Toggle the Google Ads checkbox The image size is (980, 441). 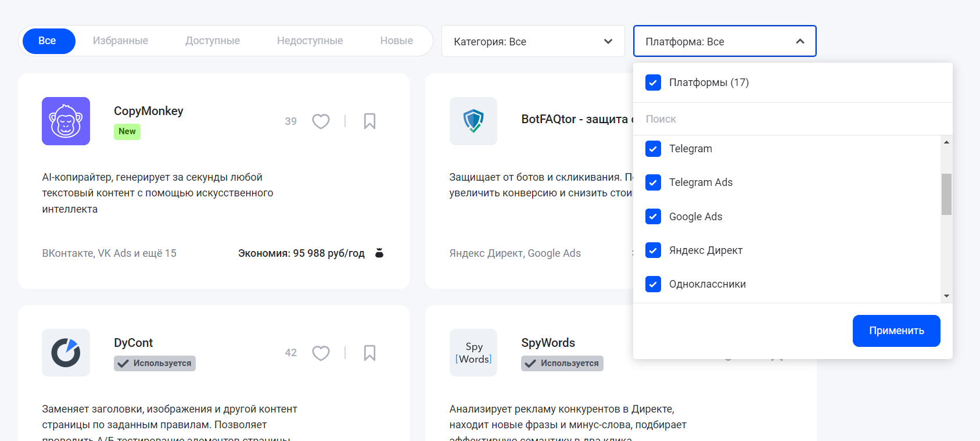pyautogui.click(x=653, y=217)
